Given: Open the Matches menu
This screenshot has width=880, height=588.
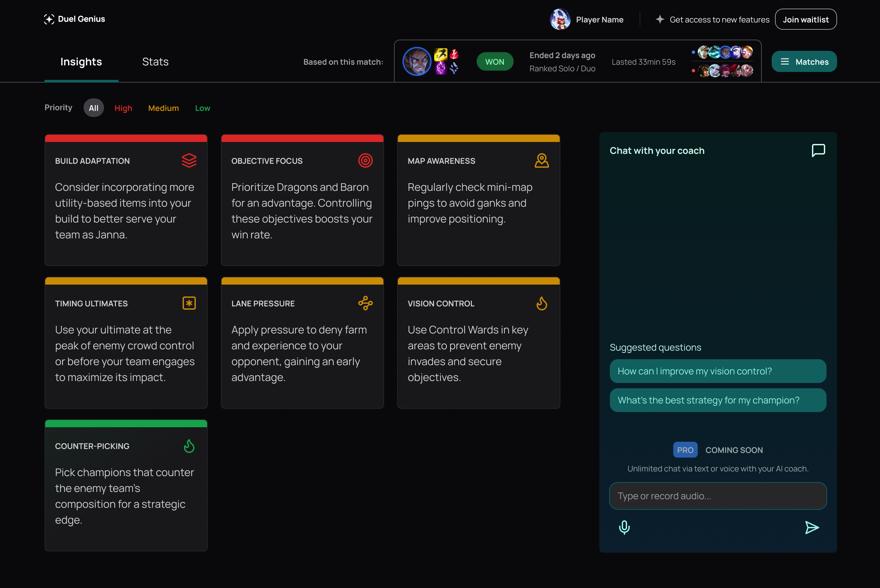Looking at the screenshot, I should click(804, 61).
